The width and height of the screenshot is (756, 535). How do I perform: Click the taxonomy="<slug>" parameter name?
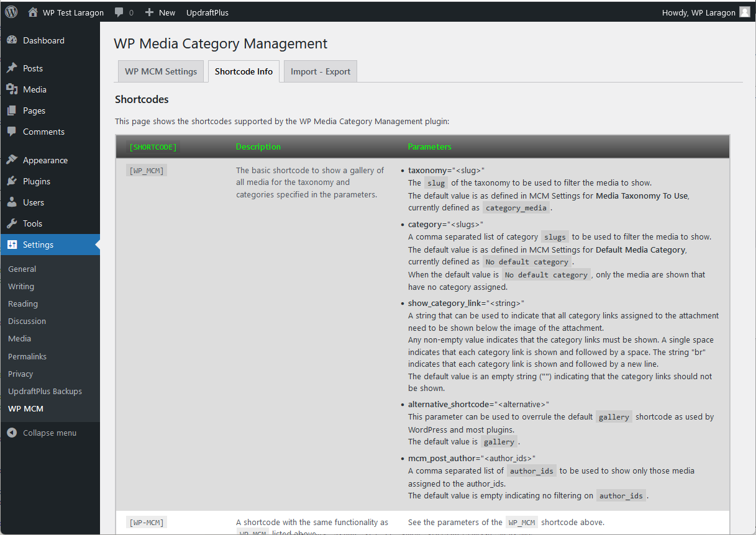446,170
